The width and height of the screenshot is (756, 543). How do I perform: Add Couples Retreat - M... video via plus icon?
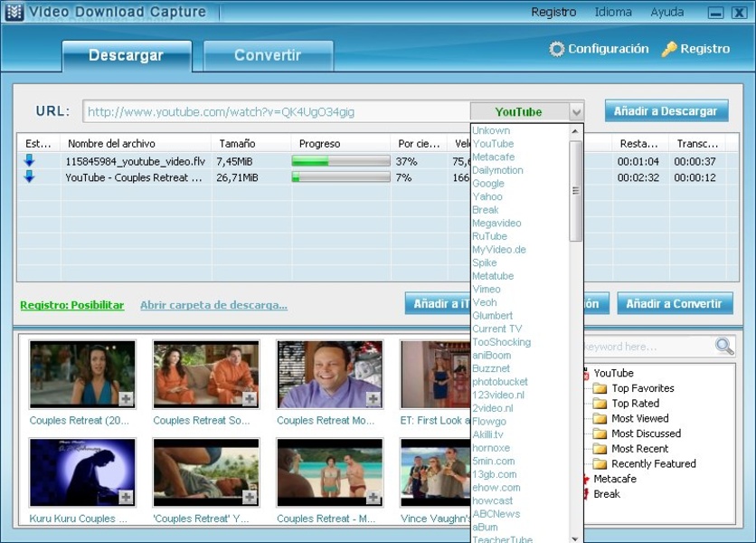click(373, 497)
